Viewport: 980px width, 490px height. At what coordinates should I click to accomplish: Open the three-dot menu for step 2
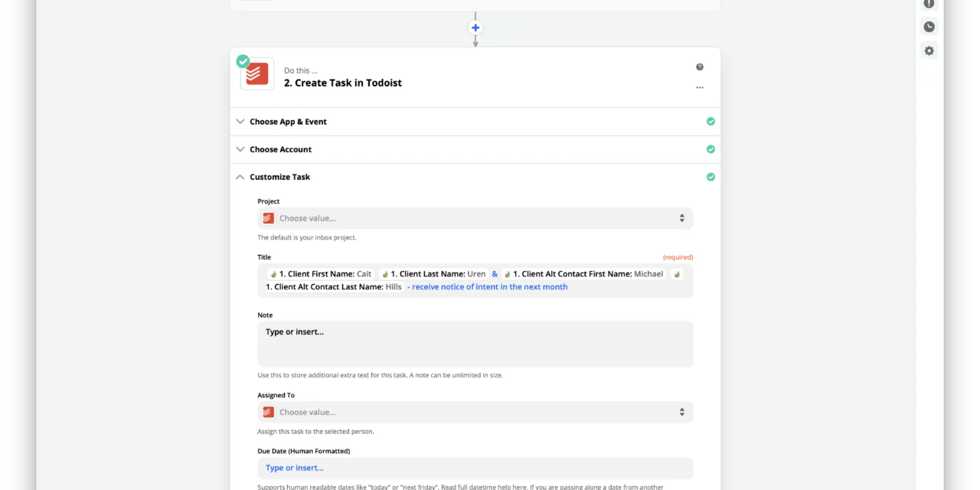[700, 87]
